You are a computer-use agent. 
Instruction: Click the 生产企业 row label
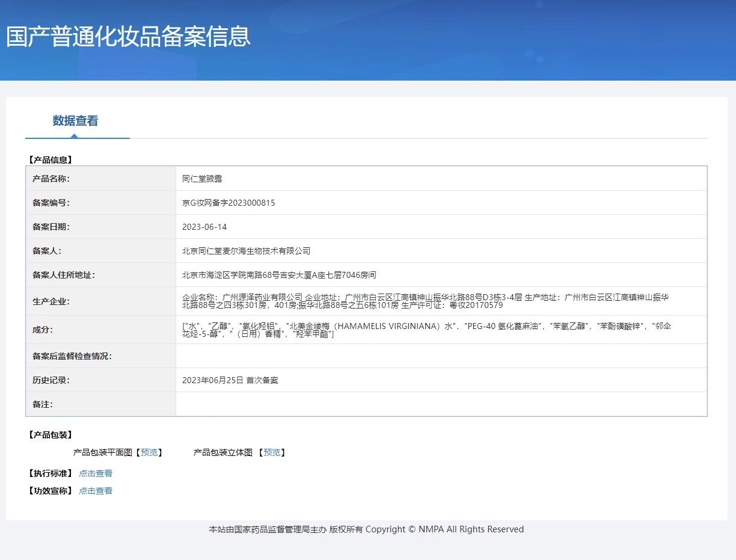point(51,301)
